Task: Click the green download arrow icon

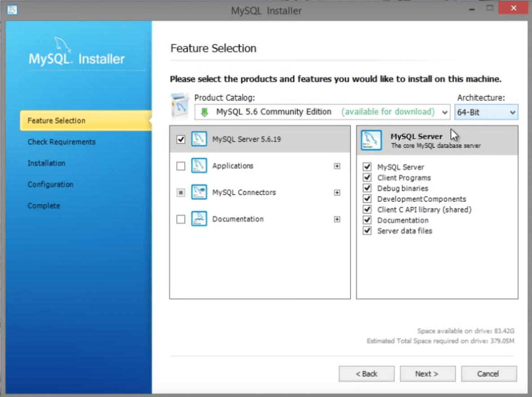Action: (x=204, y=112)
